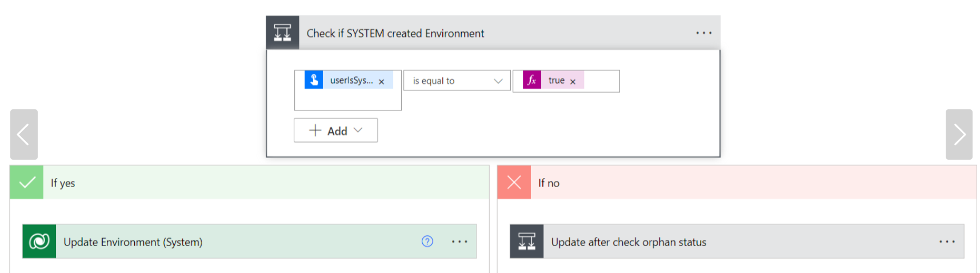Screen dimensions: 980x273
Task: Remove the userIsSys... token
Action: coord(382,82)
